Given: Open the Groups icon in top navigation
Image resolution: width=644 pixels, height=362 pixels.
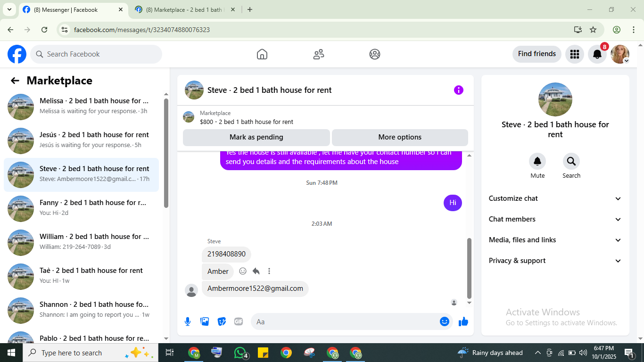Looking at the screenshot, I should click(375, 54).
